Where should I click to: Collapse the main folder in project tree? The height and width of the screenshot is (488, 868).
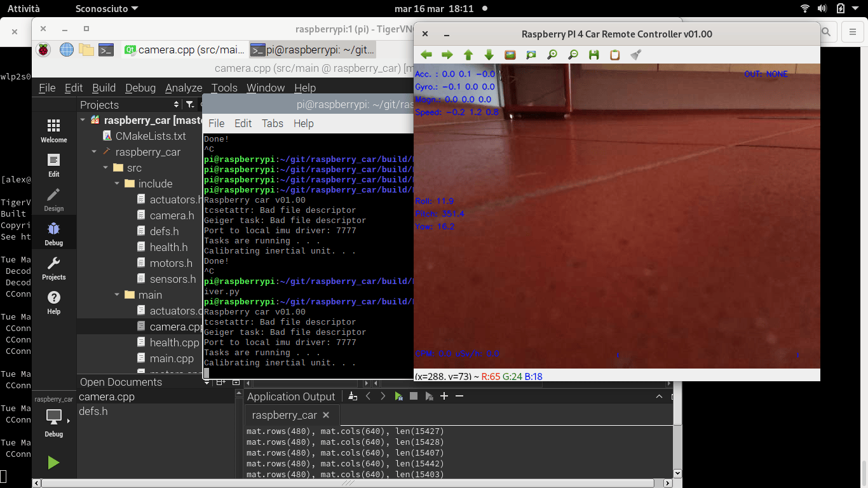point(117,295)
